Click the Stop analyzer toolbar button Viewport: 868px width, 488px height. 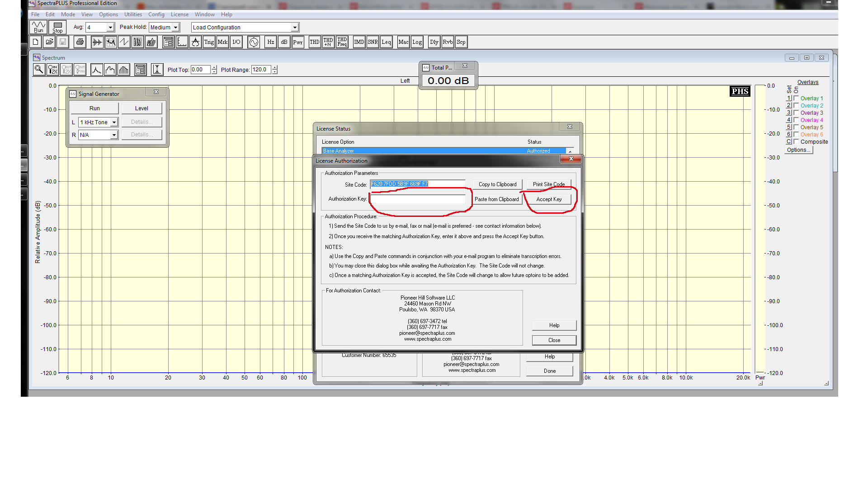click(x=57, y=27)
